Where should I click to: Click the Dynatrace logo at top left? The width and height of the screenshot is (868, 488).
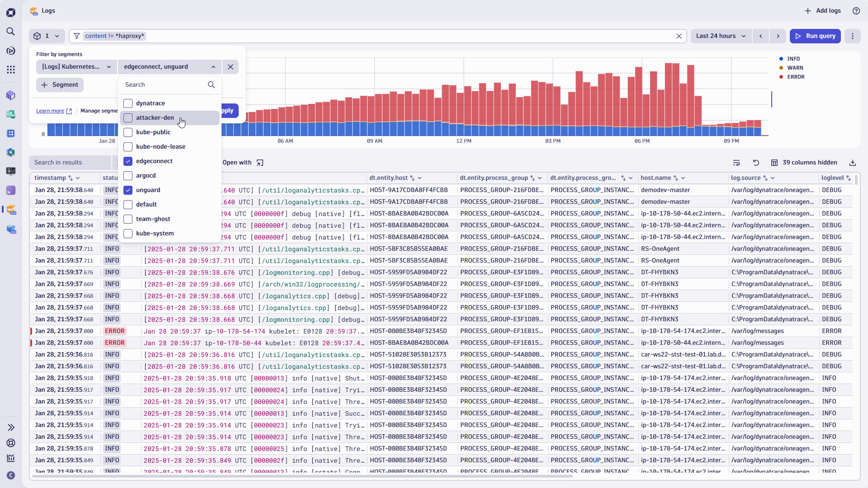[x=11, y=12]
